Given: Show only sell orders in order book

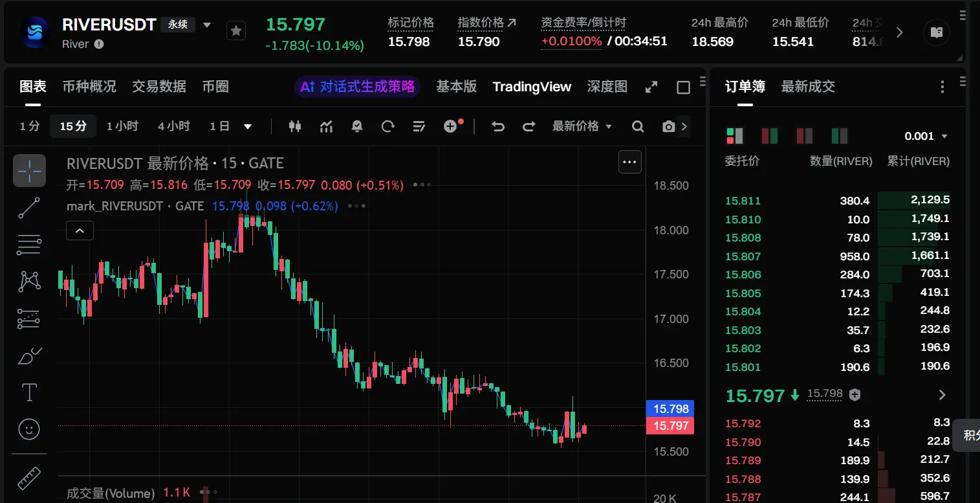Looking at the screenshot, I should tap(805, 136).
